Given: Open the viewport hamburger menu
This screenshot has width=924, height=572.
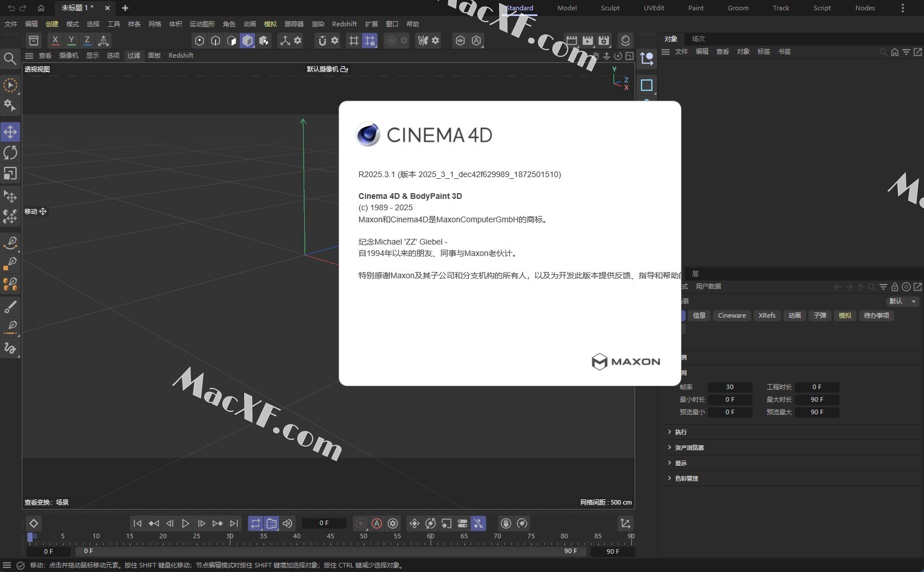Looking at the screenshot, I should 29,55.
